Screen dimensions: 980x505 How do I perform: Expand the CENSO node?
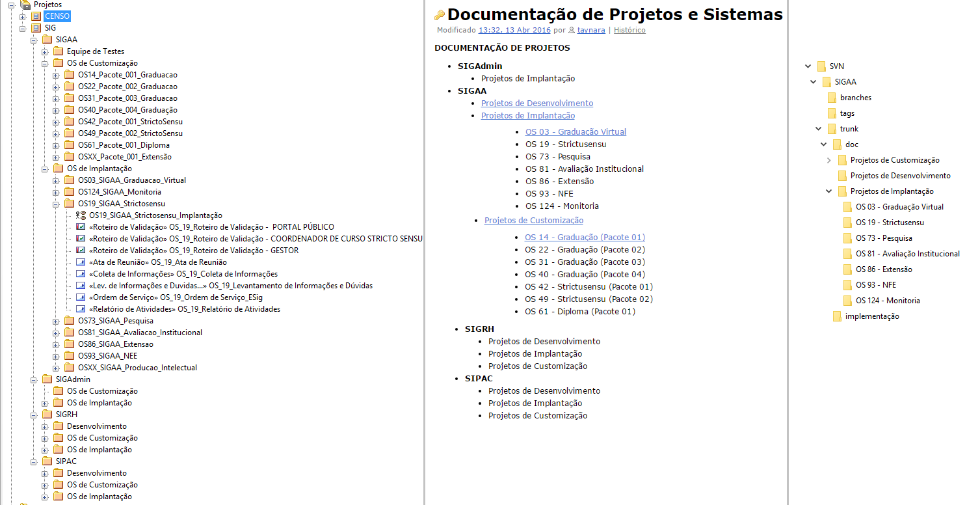[23, 16]
